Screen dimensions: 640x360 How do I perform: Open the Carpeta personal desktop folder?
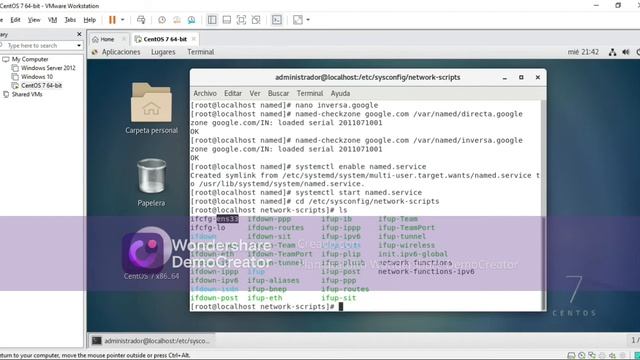[x=151, y=108]
